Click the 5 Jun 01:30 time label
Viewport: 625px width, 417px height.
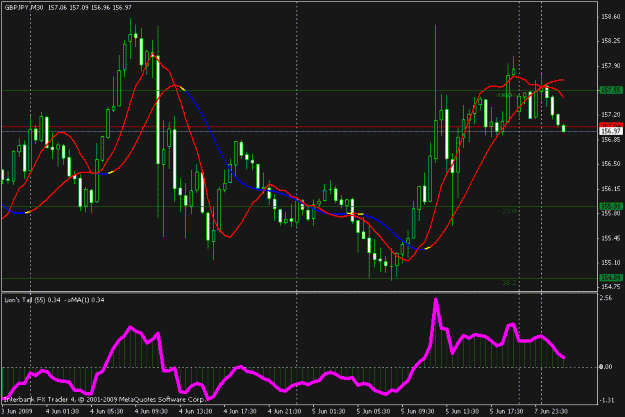pos(329,411)
